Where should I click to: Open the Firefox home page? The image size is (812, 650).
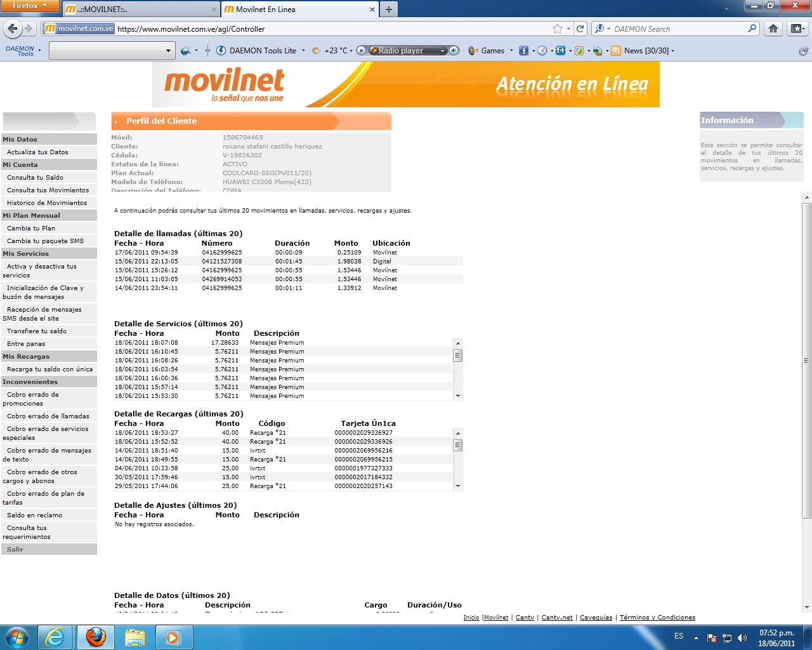click(773, 29)
